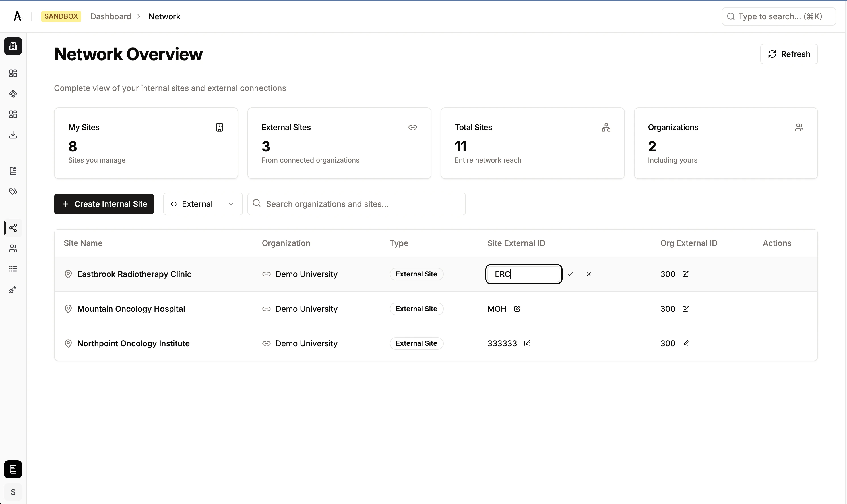The image size is (847, 504).
Task: Edit Eastbrook Radiotherapy Clinic's Org External ID
Action: 685,274
